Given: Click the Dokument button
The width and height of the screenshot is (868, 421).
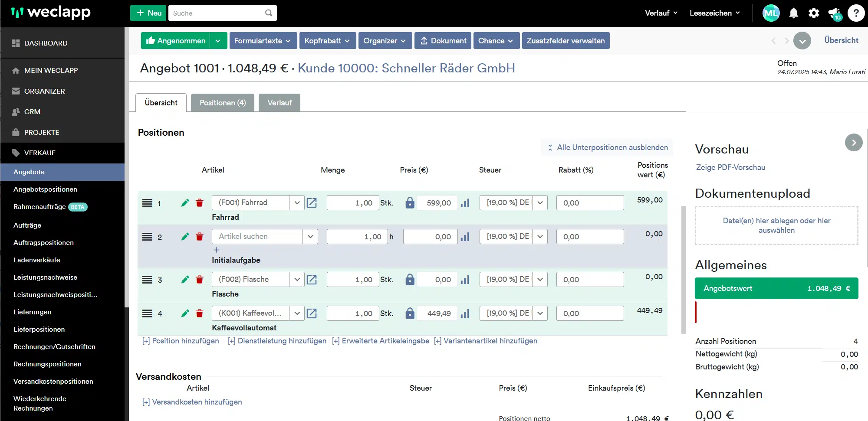Looking at the screenshot, I should point(443,41).
